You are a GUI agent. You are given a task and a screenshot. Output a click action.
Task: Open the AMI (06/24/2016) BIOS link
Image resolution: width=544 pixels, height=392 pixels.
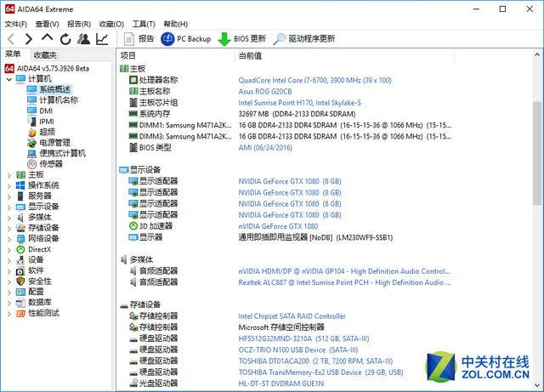(x=265, y=148)
